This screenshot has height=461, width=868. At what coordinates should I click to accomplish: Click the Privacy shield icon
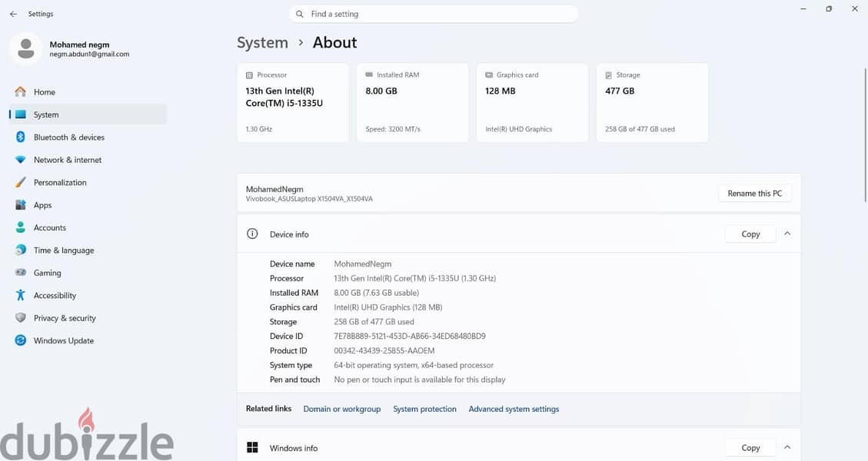tap(21, 317)
